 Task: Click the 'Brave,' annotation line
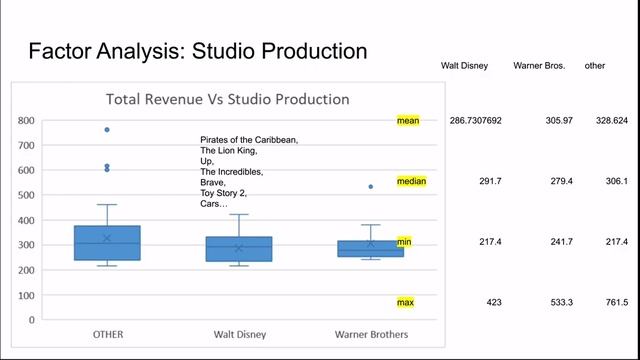tap(213, 182)
